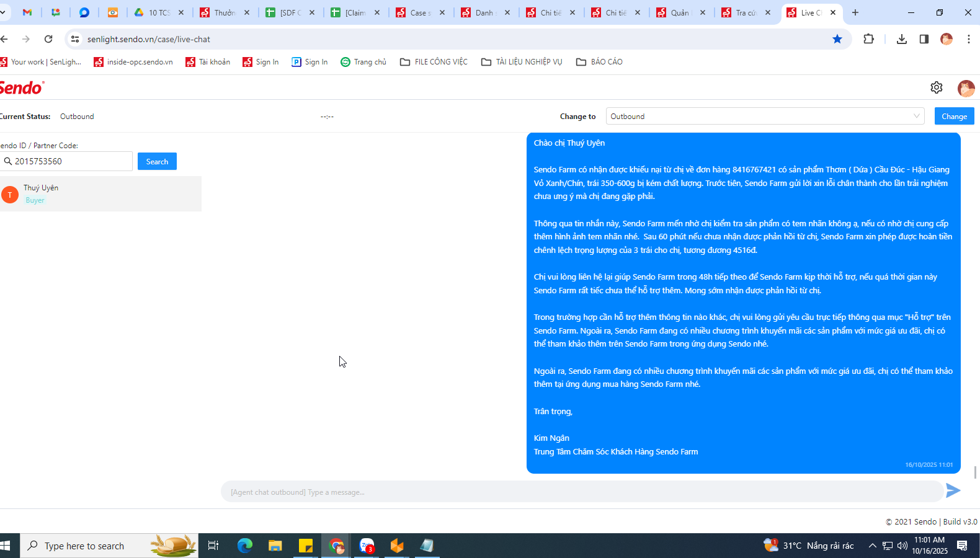
Task: Open the settings gear icon
Action: (937, 87)
